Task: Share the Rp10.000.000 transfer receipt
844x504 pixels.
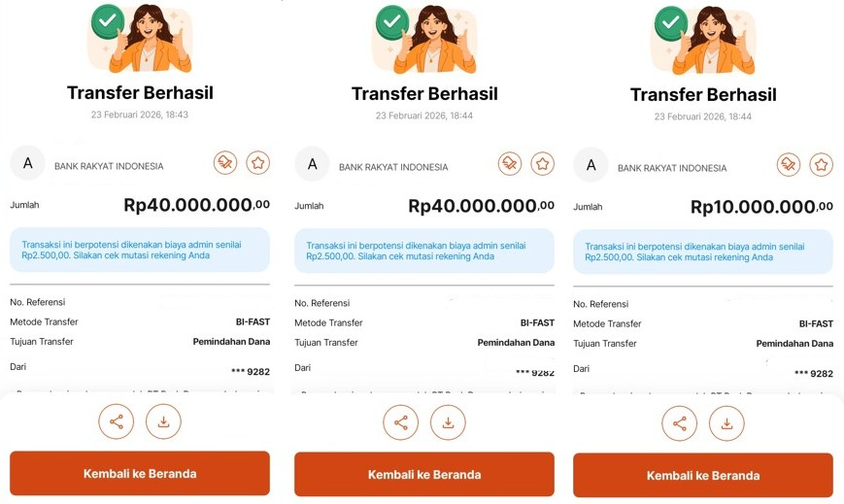Action: [680, 423]
